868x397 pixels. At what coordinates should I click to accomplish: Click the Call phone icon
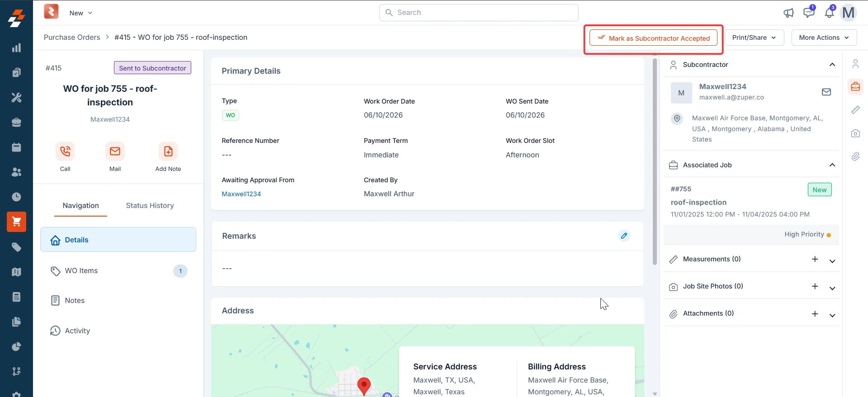[x=65, y=151]
